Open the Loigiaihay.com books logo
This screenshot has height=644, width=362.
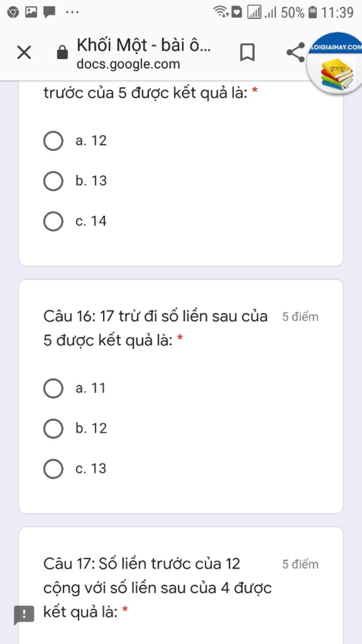click(x=336, y=64)
